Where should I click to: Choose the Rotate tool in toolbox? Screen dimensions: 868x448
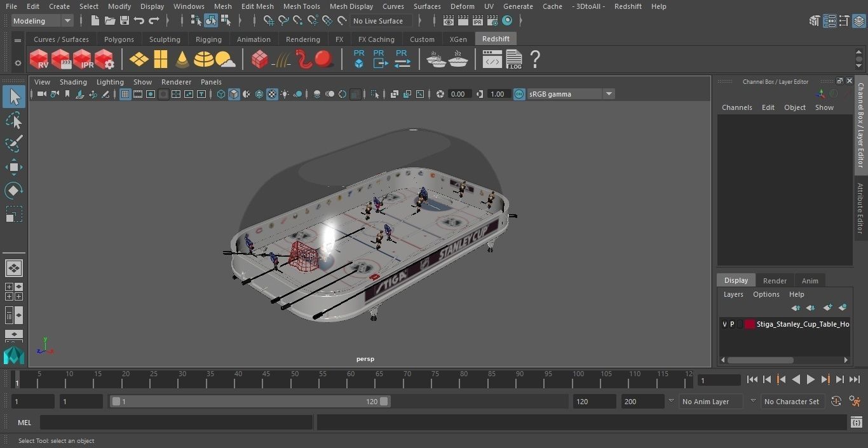click(14, 191)
